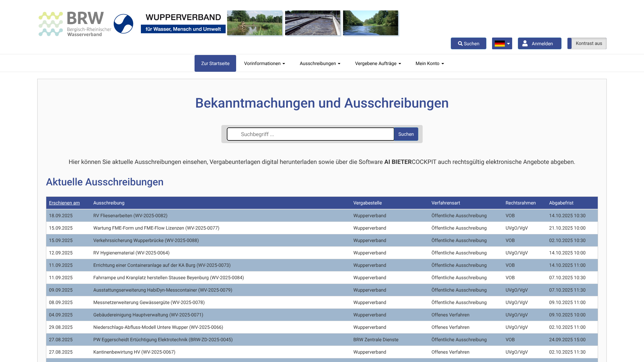Click the tree-lined river photo
This screenshot has height=362, width=644.
point(370,23)
